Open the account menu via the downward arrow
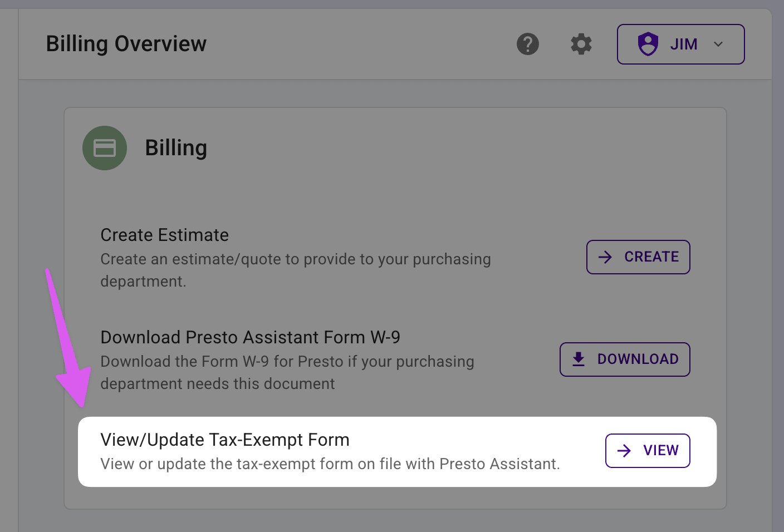The width and height of the screenshot is (784, 532). [x=718, y=44]
